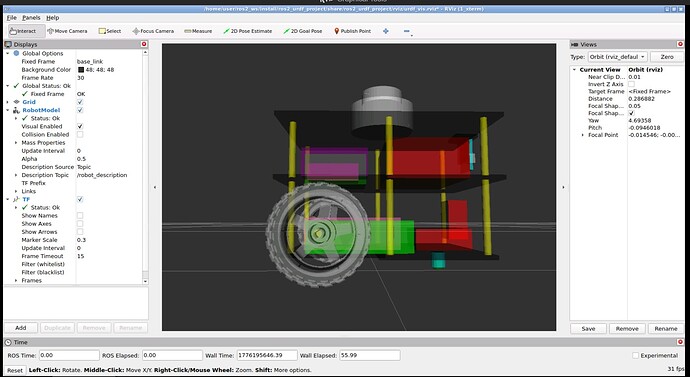Viewport: 690px width, 377px height.
Task: Click Remove in the Views panel
Action: (x=627, y=329)
